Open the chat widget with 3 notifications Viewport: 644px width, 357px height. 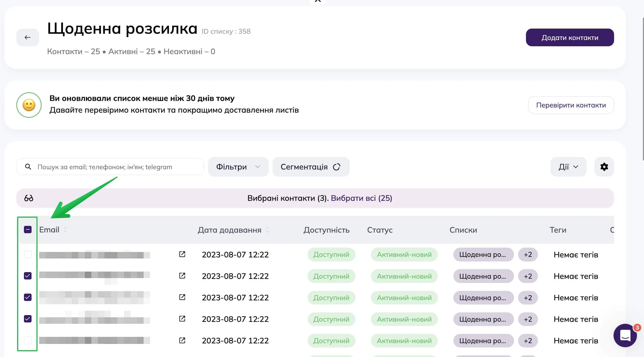pyautogui.click(x=625, y=335)
